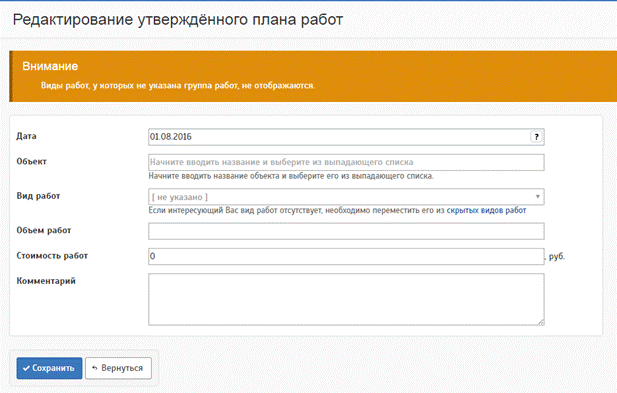Click the Вернуться button

118,368
